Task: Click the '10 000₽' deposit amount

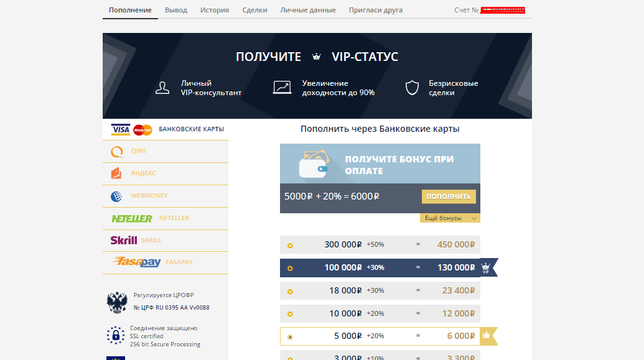Action: pyautogui.click(x=345, y=313)
